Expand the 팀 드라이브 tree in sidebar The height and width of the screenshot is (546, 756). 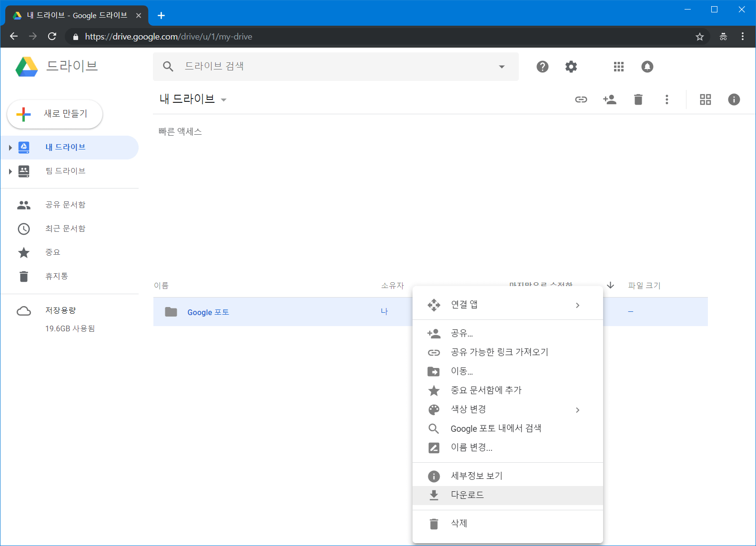click(x=10, y=171)
